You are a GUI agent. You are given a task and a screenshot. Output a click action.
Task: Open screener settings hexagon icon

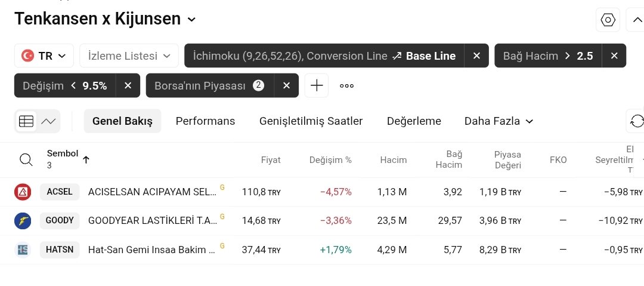608,20
